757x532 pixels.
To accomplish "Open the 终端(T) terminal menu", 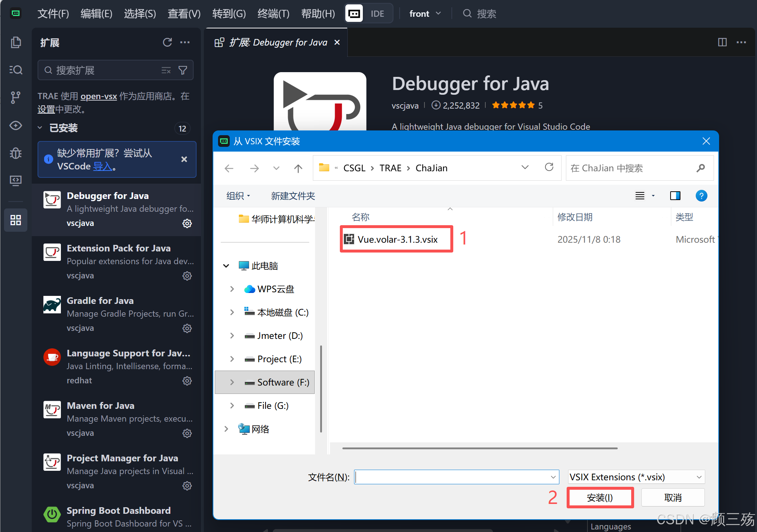I will (x=273, y=14).
